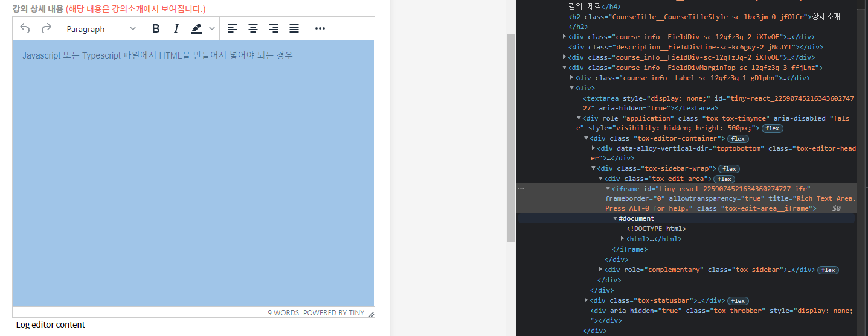Image resolution: width=868 pixels, height=336 pixels.
Task: Align text to the right
Action: click(274, 28)
